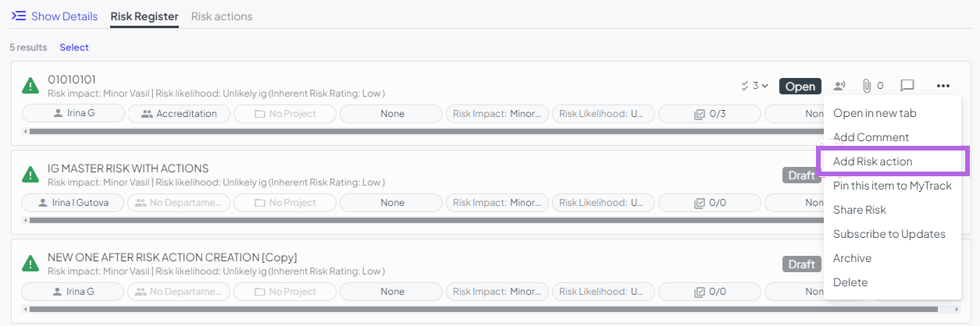This screenshot has height=326, width=980.
Task: Click horizontal scrollbar under 01010101 fields
Action: point(422,131)
